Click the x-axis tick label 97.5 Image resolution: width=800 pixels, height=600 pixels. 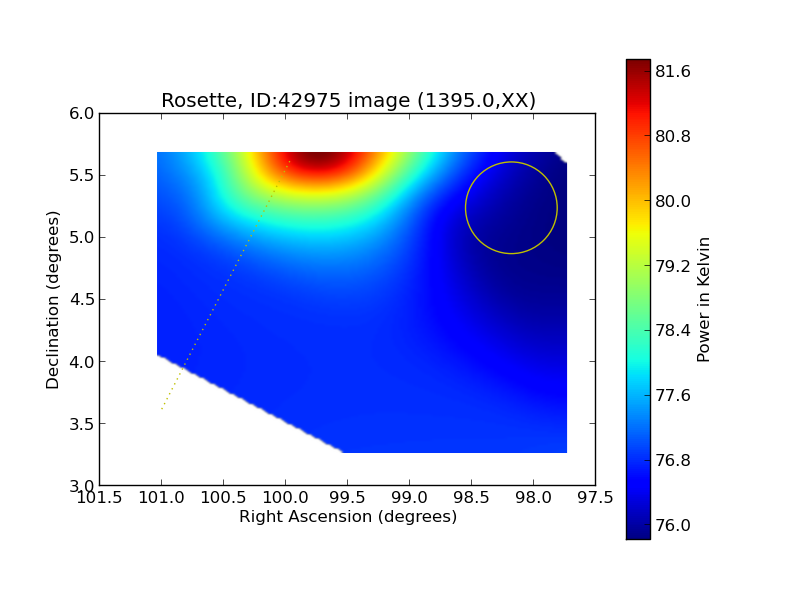pyautogui.click(x=595, y=497)
